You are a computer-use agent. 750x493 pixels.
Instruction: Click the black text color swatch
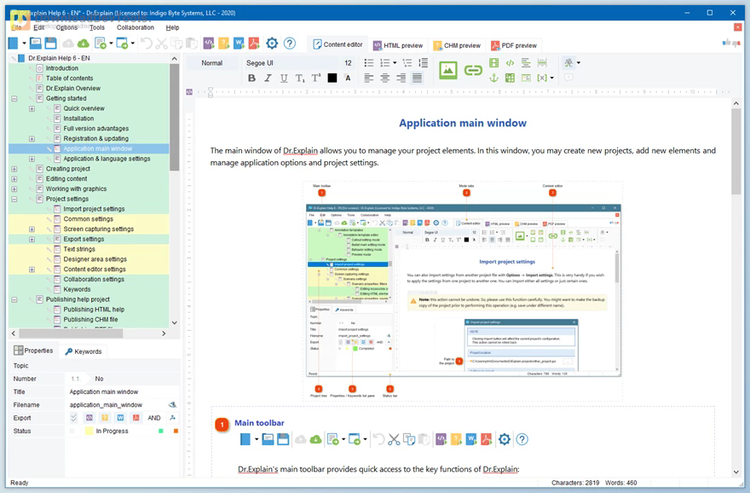(332, 78)
